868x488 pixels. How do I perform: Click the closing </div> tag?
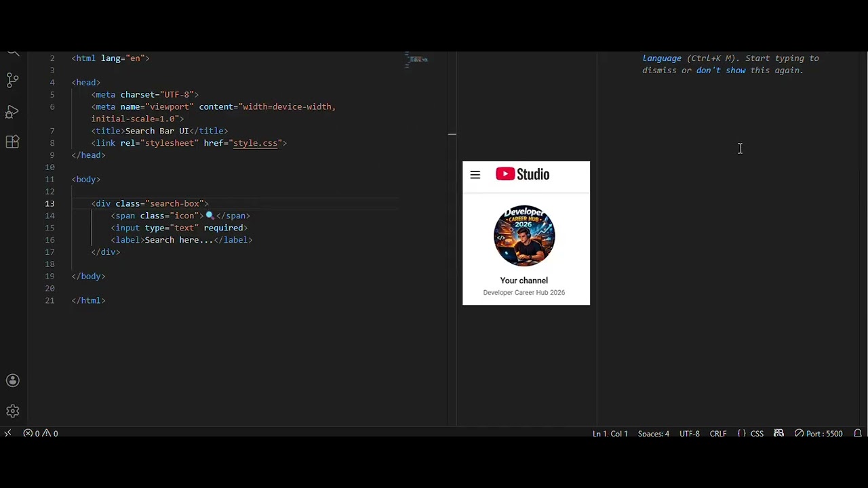click(x=106, y=252)
